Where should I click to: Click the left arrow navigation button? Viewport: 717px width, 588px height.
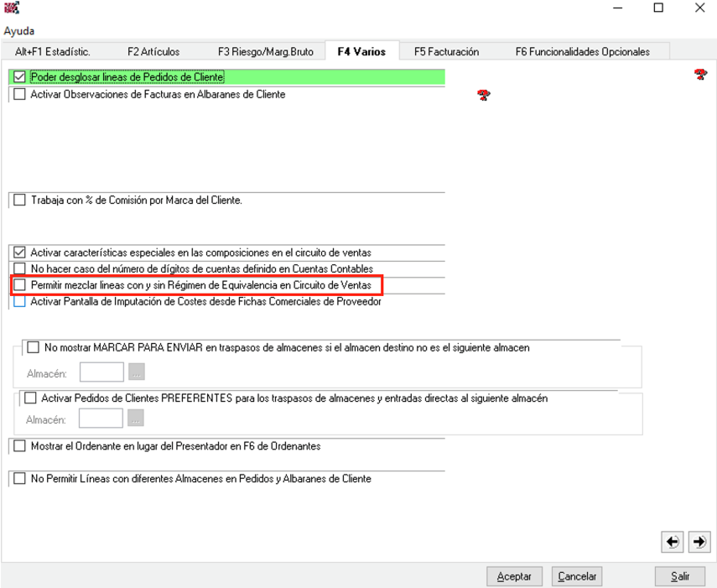(673, 542)
